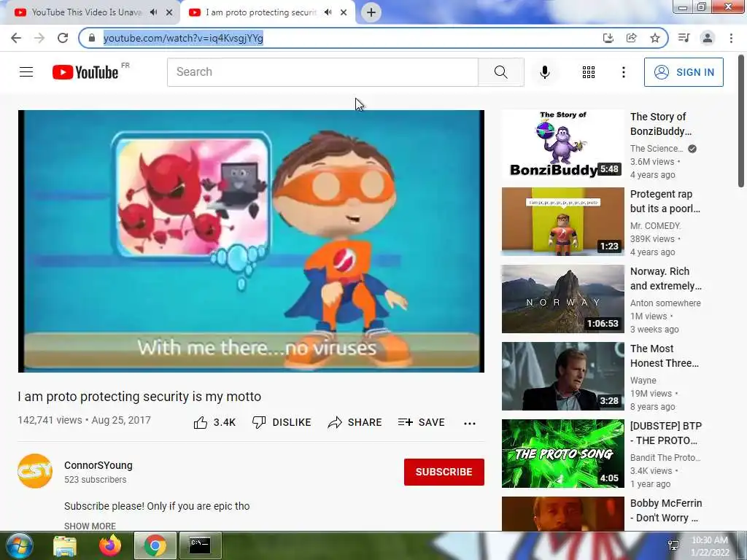Click the SIGN IN button
The width and height of the screenshot is (747, 560).
[684, 72]
